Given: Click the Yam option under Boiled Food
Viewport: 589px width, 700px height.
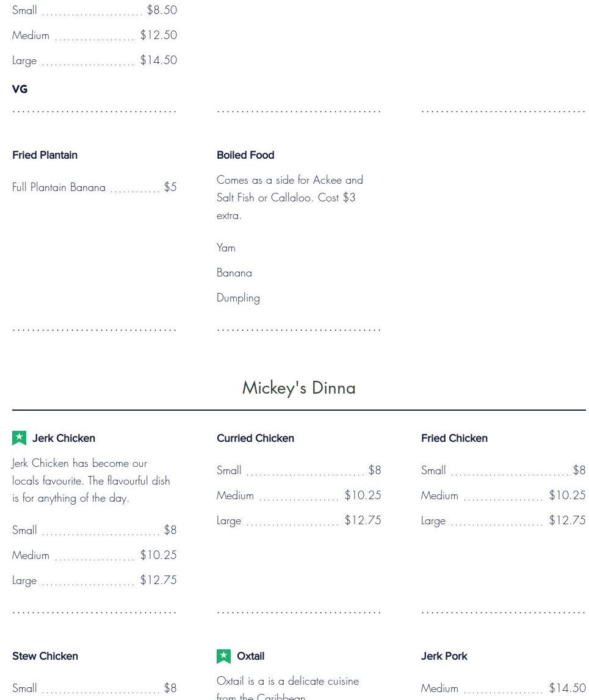Looking at the screenshot, I should [x=226, y=248].
